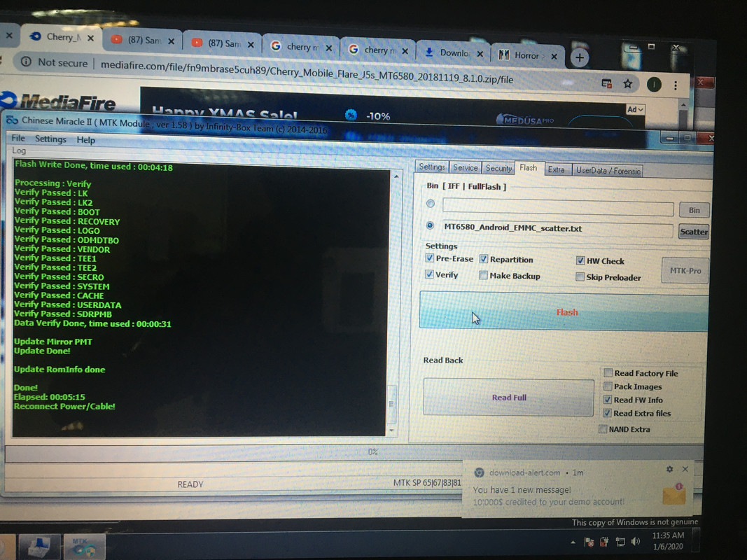Click the Chinese Miracle II title bar icon

click(12, 120)
